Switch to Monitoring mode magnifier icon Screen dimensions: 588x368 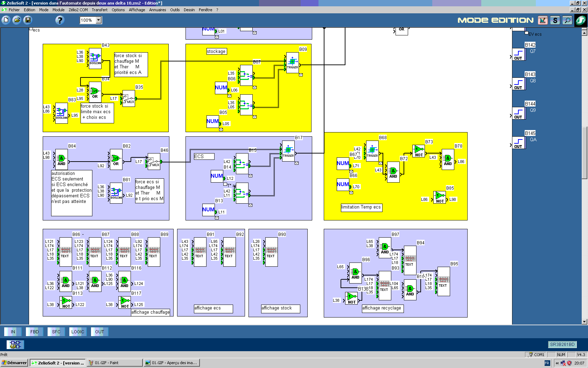pos(567,20)
